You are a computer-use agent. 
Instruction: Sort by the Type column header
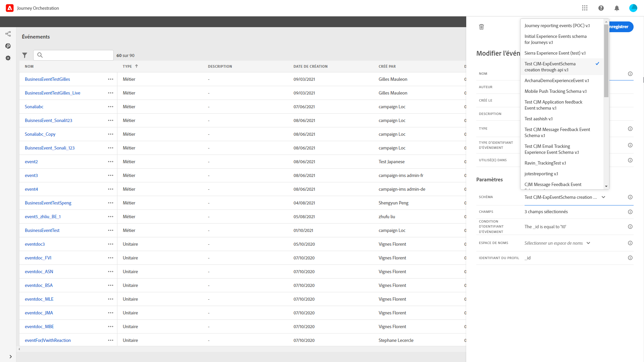point(127,66)
